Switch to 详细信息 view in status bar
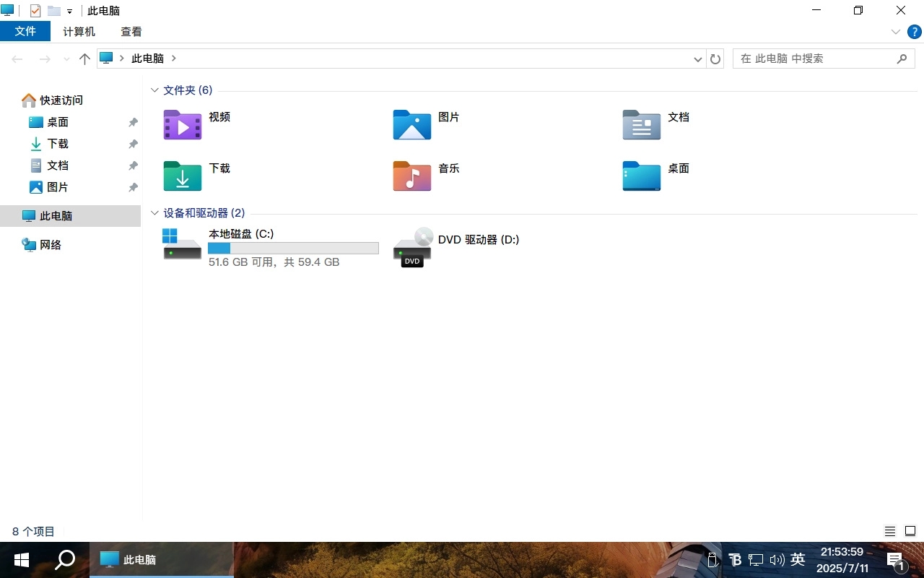924x578 pixels. click(x=890, y=531)
